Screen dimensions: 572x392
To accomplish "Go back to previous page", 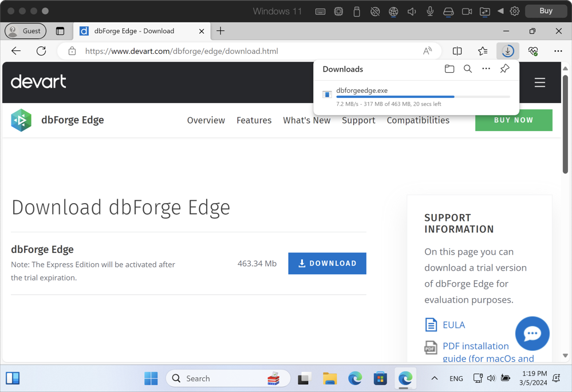I will tap(16, 51).
